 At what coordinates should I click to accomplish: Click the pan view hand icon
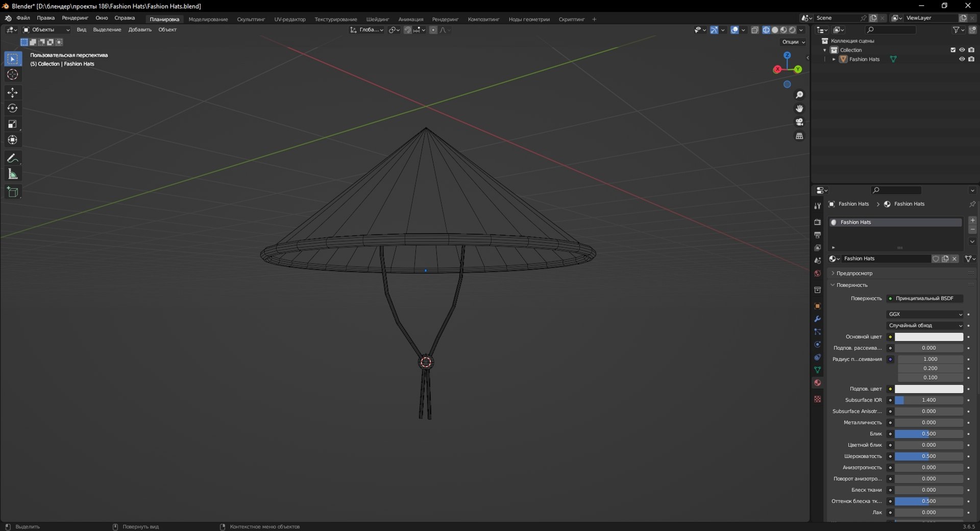[x=799, y=108]
